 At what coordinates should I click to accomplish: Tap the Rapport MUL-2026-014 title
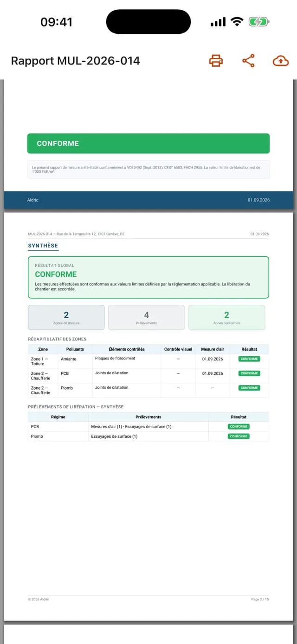(x=75, y=61)
